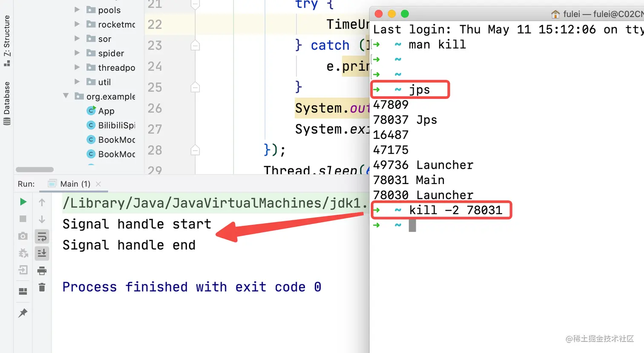Image resolution: width=644 pixels, height=353 pixels.
Task: Click '49736 Launcher' line in terminal
Action: [423, 165]
